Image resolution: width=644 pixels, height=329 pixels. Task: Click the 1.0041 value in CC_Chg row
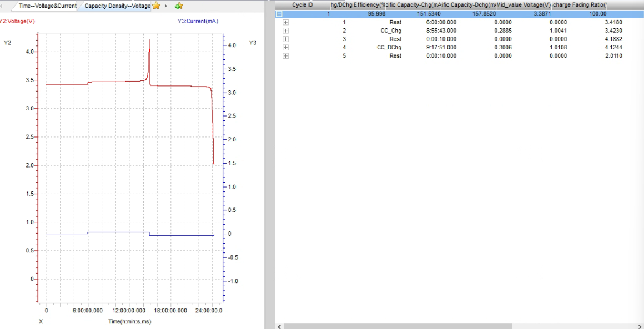[x=558, y=31]
